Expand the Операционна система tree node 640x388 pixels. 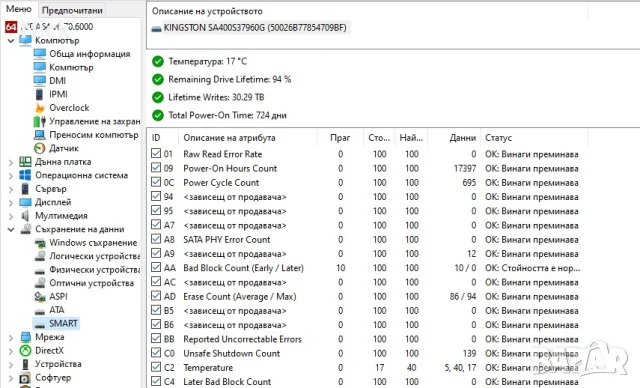click(x=11, y=176)
